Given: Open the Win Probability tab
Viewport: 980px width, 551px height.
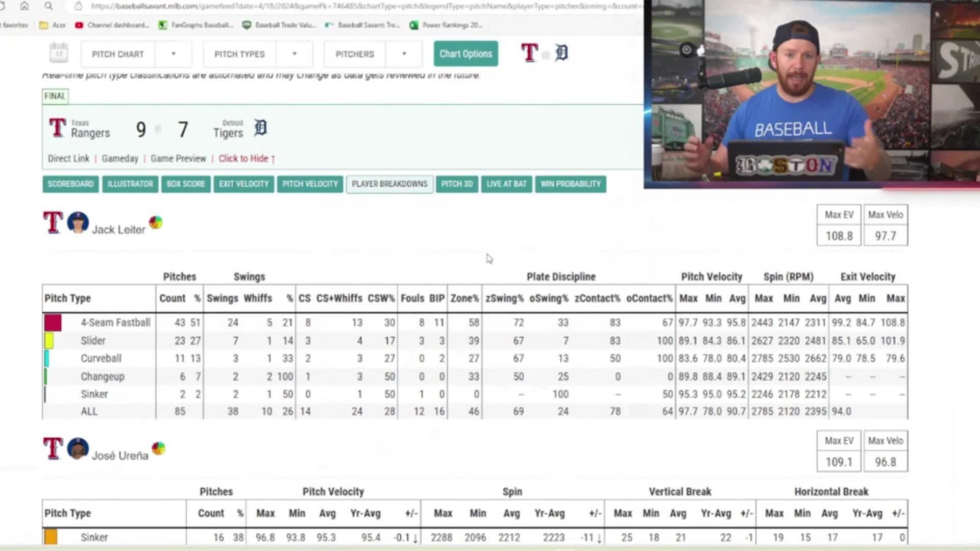Looking at the screenshot, I should tap(570, 184).
